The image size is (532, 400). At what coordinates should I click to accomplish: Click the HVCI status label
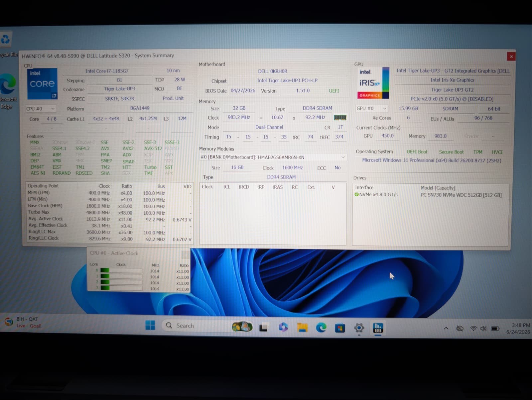point(497,152)
